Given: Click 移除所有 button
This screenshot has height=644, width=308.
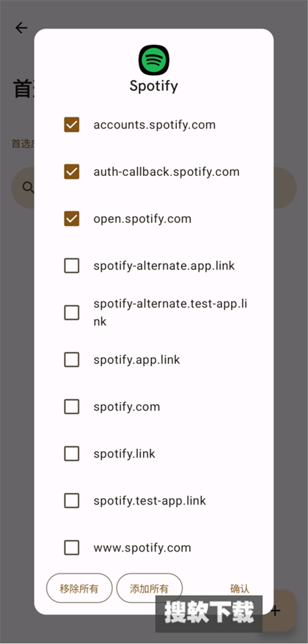Looking at the screenshot, I should tap(79, 588).
